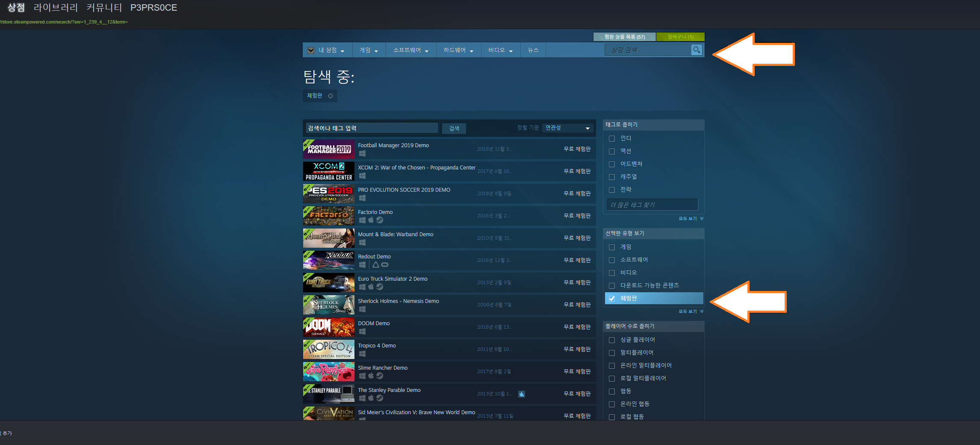The image size is (980, 445).
Task: Check the 싱글 플레이어 filter
Action: click(x=612, y=340)
